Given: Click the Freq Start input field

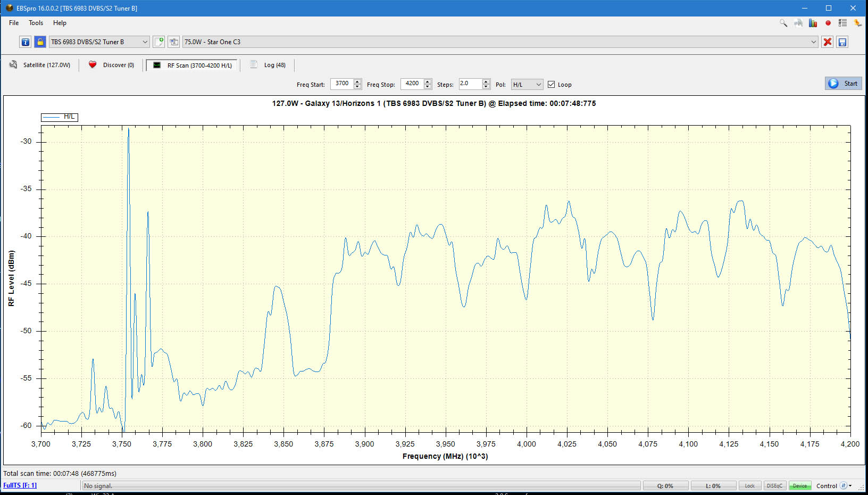Looking at the screenshot, I should pos(342,84).
